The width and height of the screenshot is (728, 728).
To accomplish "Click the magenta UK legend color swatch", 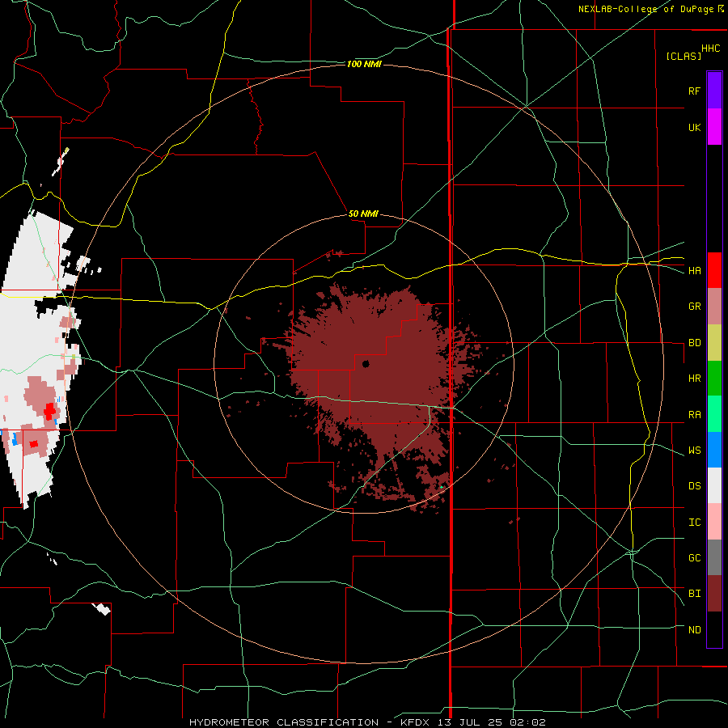I will click(x=714, y=127).
